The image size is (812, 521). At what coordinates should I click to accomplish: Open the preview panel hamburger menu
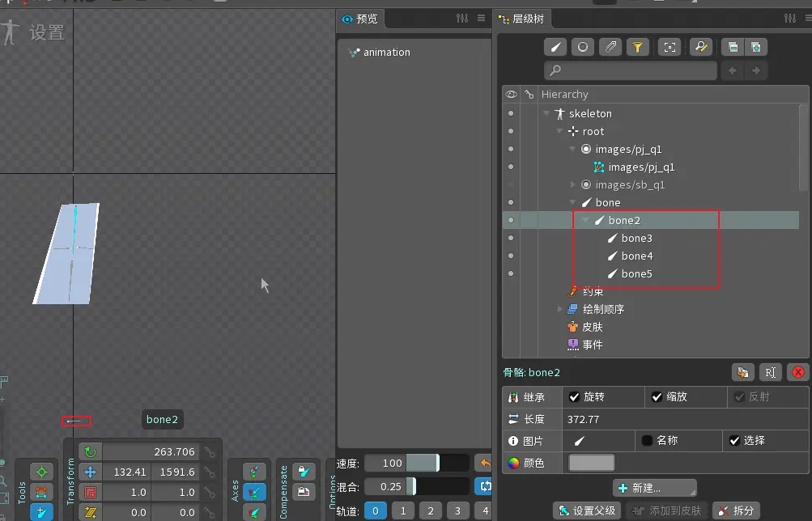pyautogui.click(x=481, y=18)
